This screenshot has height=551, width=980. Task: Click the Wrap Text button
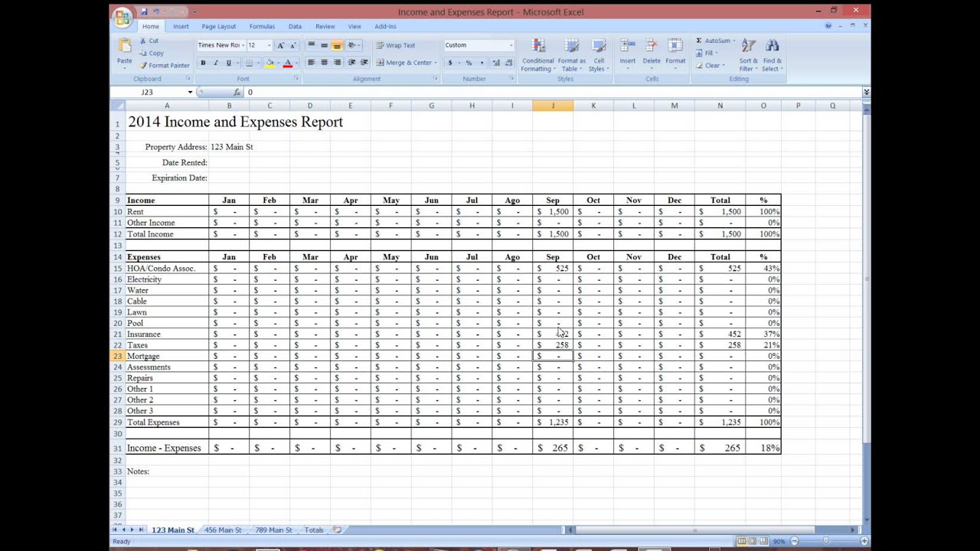pos(396,45)
